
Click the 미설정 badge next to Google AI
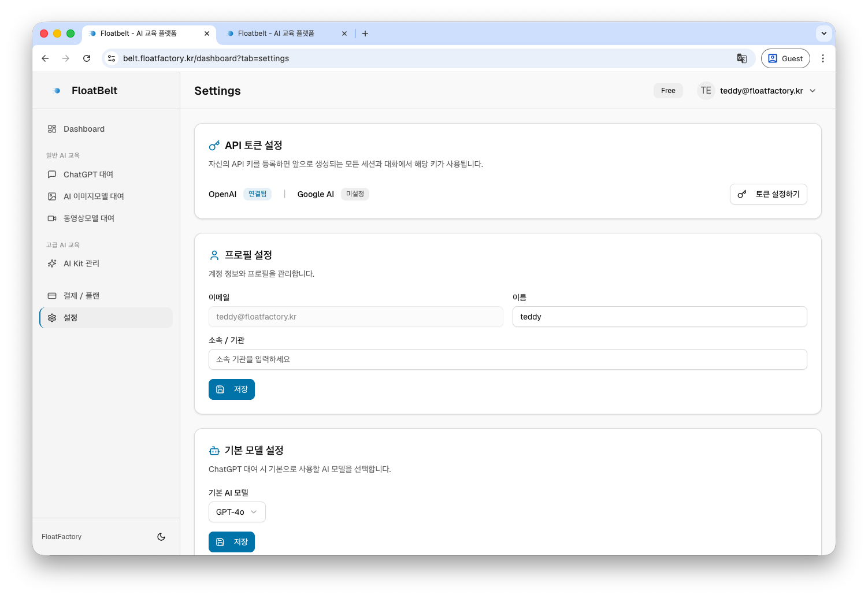tap(355, 194)
